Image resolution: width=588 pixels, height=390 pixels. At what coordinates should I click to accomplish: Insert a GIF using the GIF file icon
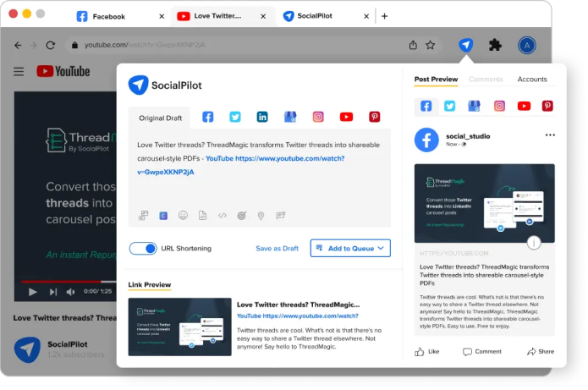coord(202,215)
